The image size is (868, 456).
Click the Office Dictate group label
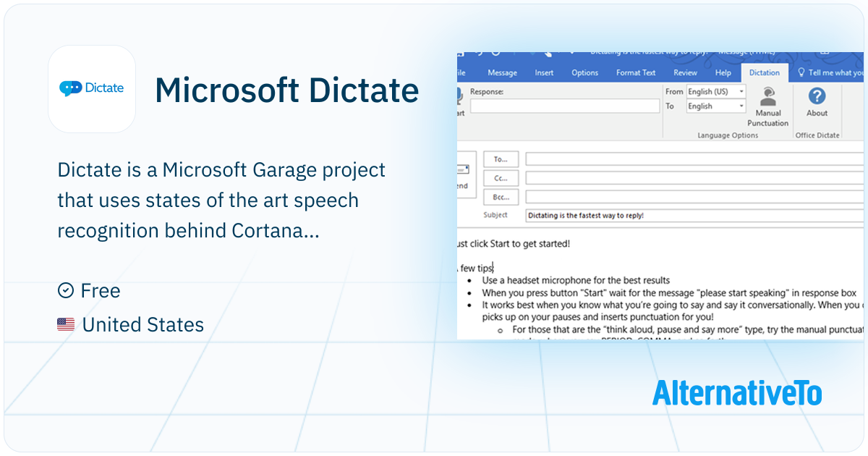[817, 135]
